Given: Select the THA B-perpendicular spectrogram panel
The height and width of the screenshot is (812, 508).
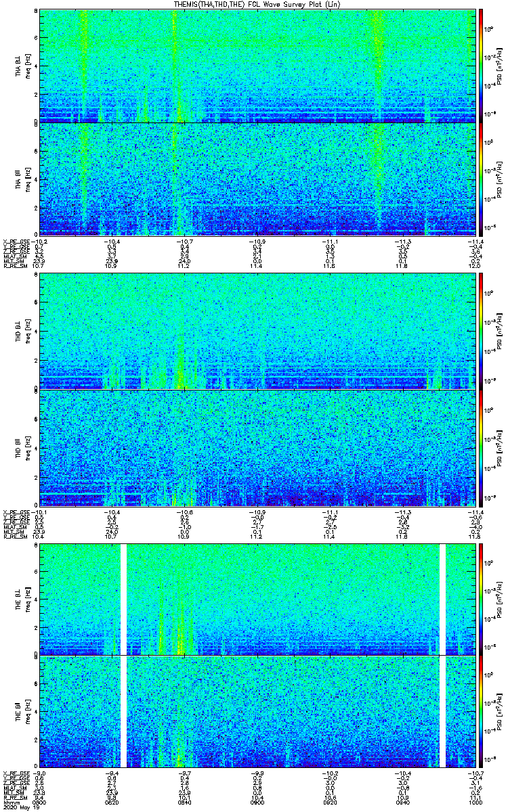Looking at the screenshot, I should pos(257,66).
